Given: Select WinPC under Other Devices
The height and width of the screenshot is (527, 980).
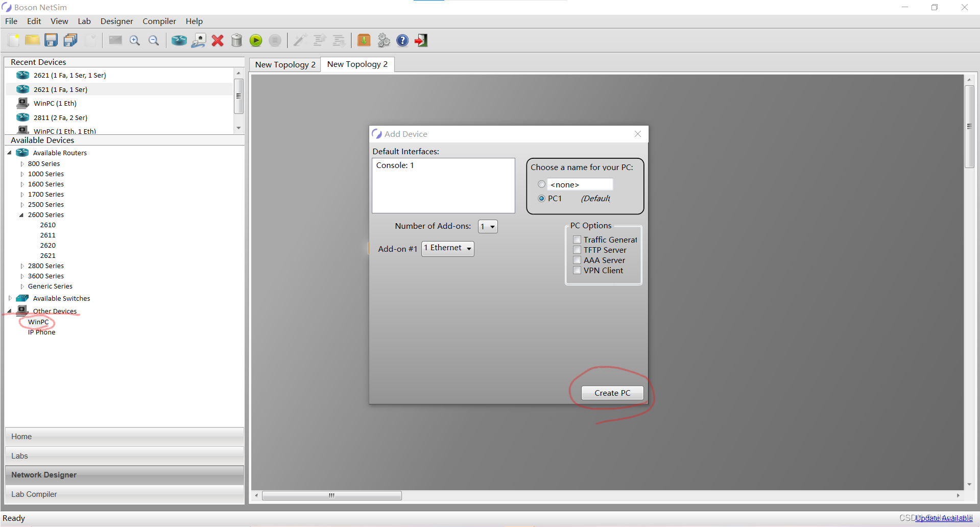Looking at the screenshot, I should coord(38,322).
